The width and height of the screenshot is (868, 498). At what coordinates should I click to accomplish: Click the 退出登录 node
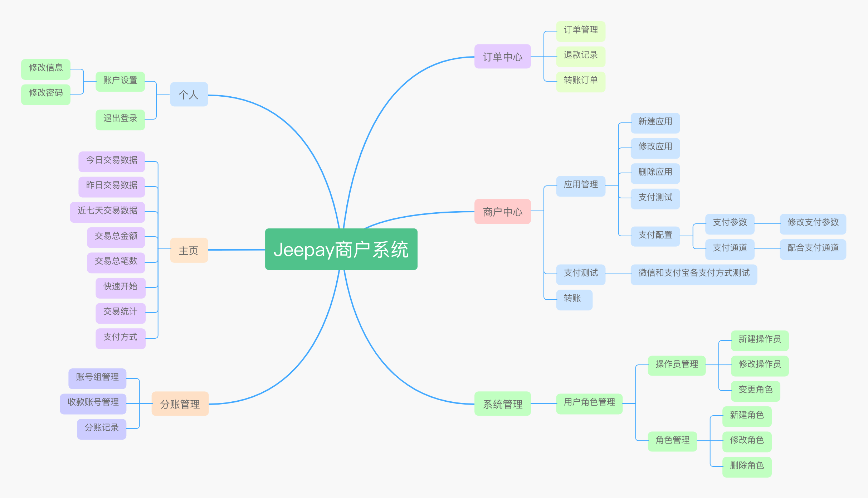120,119
